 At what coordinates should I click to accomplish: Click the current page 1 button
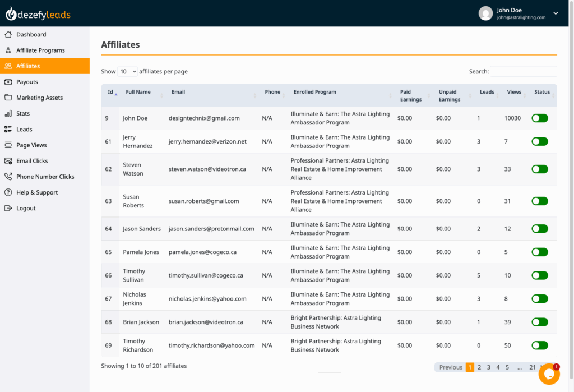470,367
